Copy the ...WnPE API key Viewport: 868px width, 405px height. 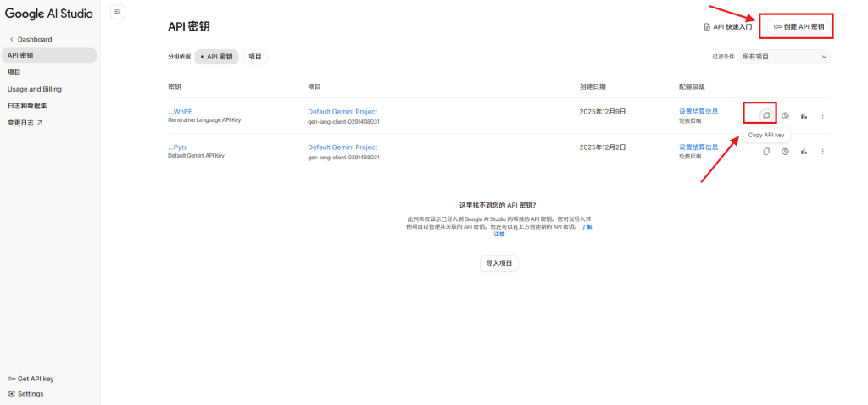(765, 115)
